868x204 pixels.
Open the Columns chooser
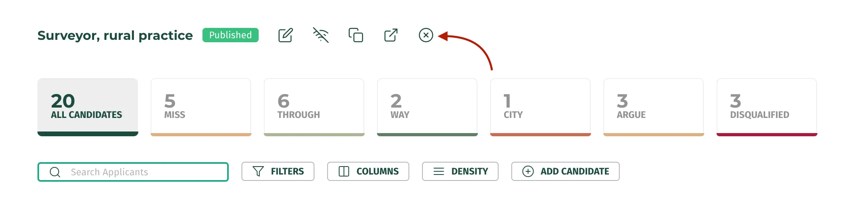pos(368,171)
